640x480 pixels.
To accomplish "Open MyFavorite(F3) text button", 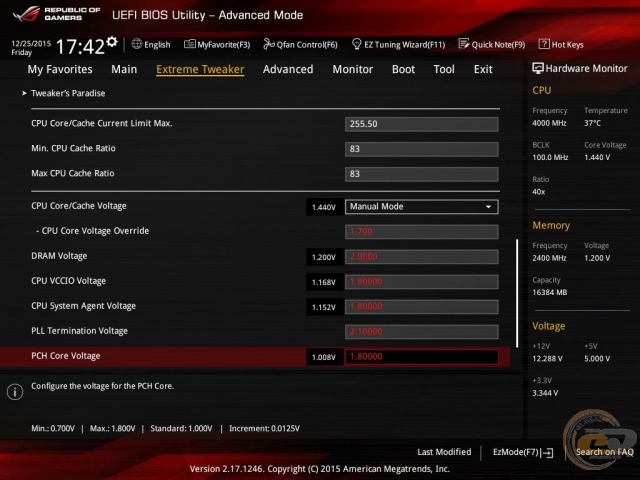I will (224, 44).
